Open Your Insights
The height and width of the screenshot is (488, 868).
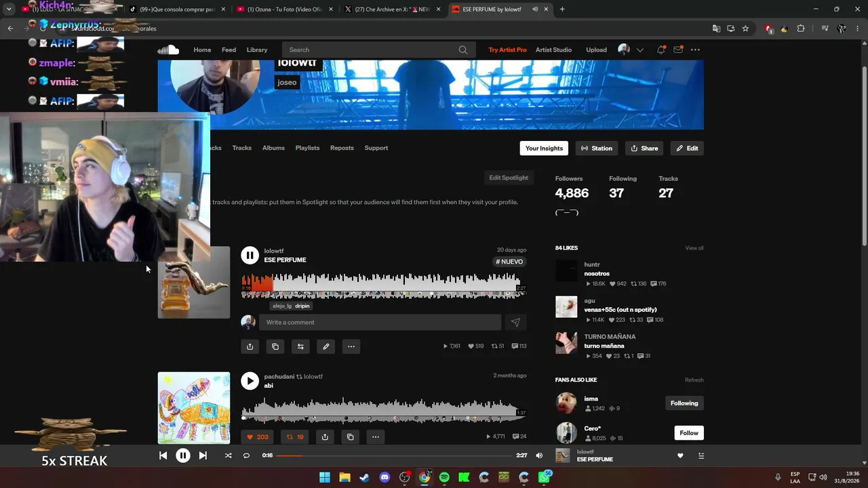coord(544,148)
